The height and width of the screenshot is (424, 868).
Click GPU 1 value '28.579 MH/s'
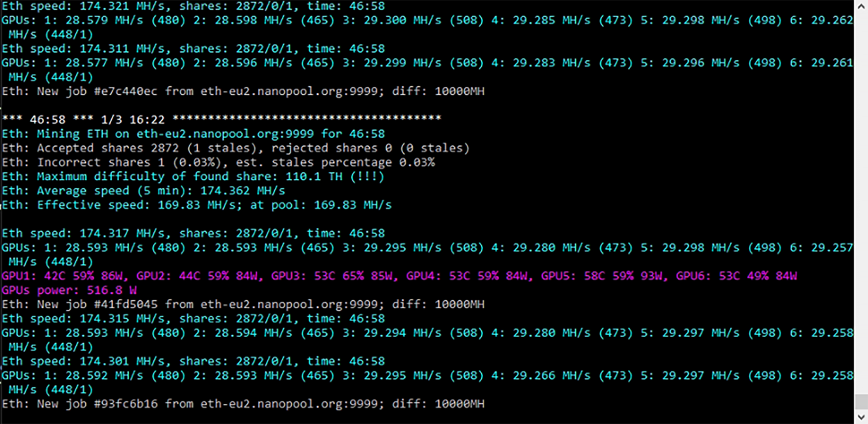pos(104,20)
